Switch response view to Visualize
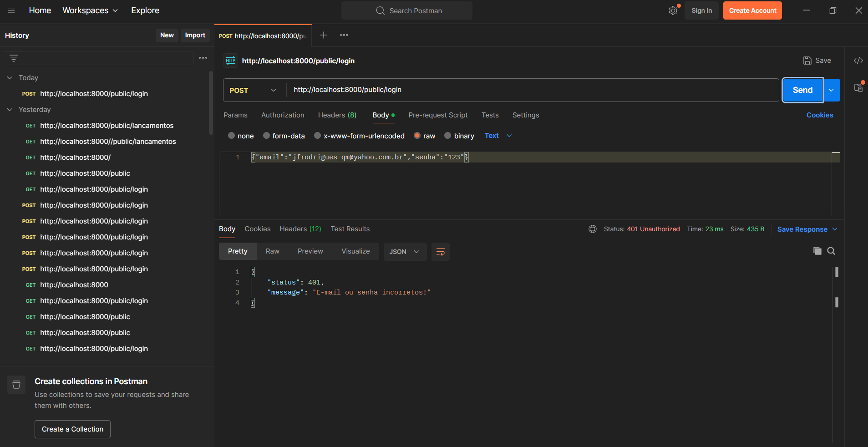This screenshot has width=868, height=447. (355, 251)
